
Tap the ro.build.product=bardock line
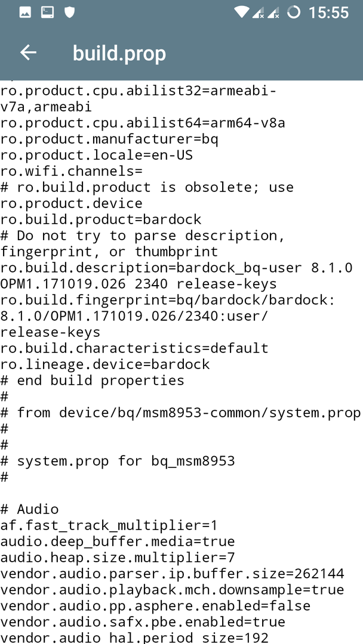tap(101, 219)
